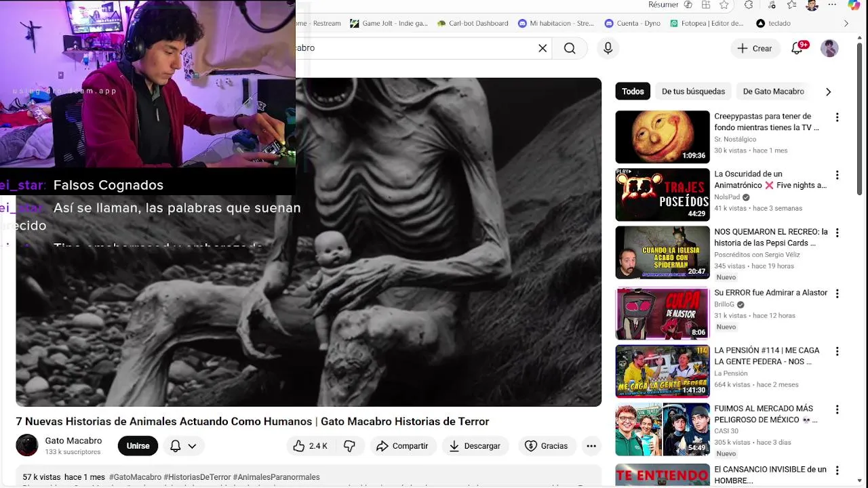868x488 pixels.
Task: Select the Todos filter chip
Action: click(633, 91)
